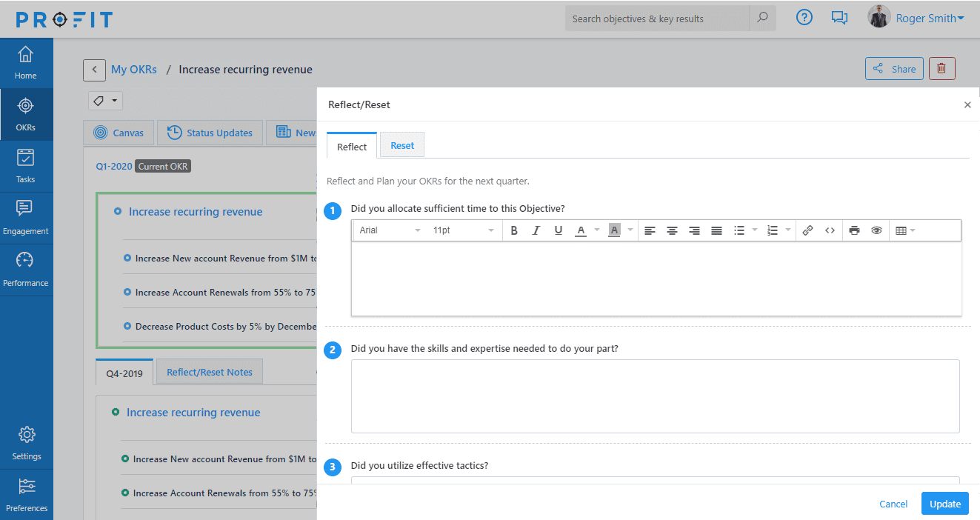Switch to the Reset tab

point(402,145)
